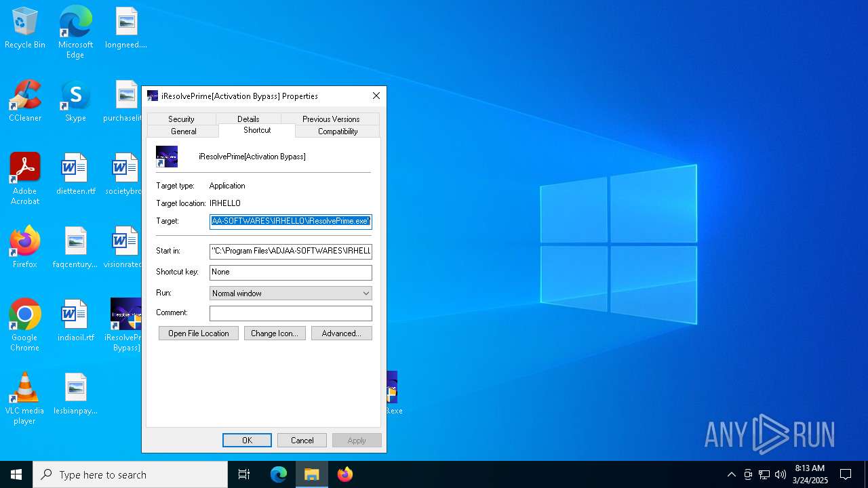This screenshot has width=868, height=488.
Task: Open the notification center icon
Action: tap(846, 474)
